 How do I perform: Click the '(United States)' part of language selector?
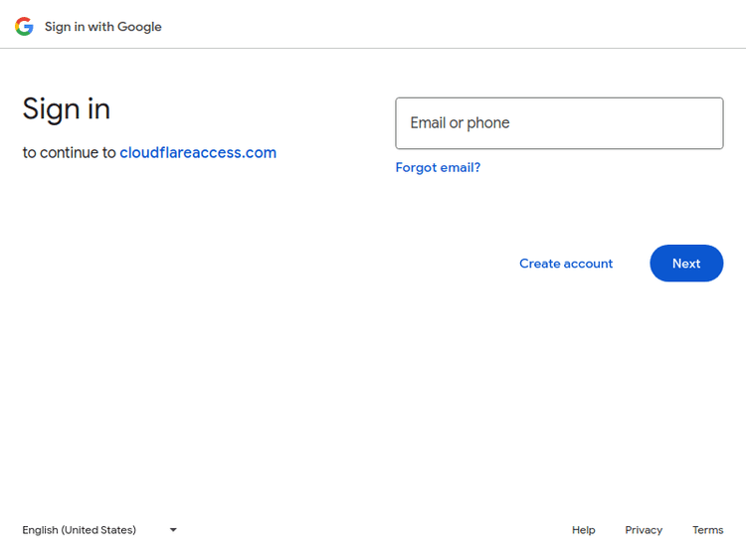pyautogui.click(x=98, y=530)
